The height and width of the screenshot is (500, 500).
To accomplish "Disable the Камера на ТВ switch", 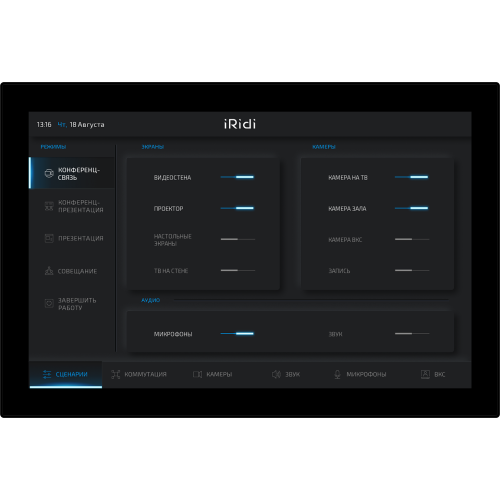I will click(x=412, y=177).
